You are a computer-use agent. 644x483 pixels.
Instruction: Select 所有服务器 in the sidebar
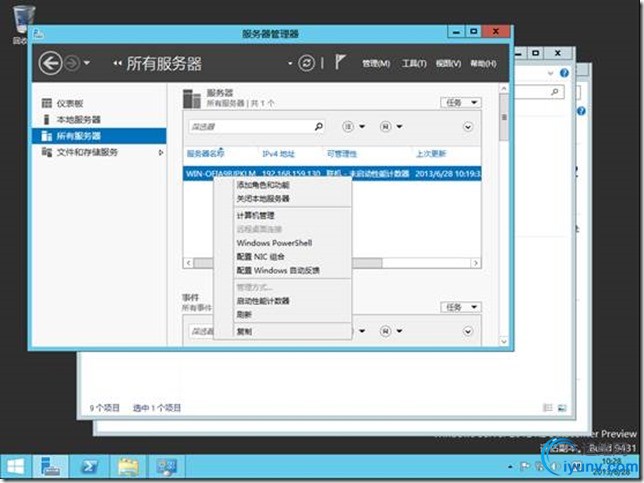(x=99, y=136)
